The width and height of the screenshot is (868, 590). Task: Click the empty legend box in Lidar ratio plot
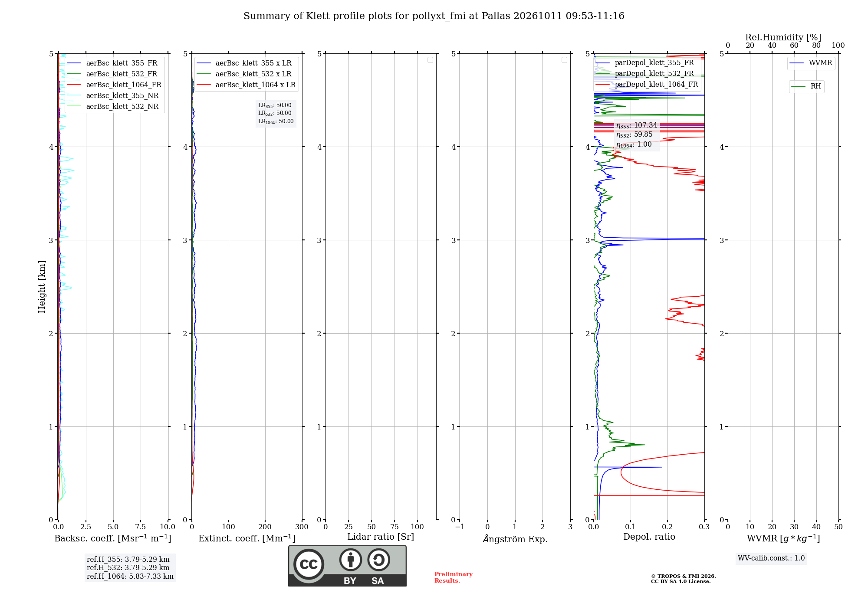point(430,60)
